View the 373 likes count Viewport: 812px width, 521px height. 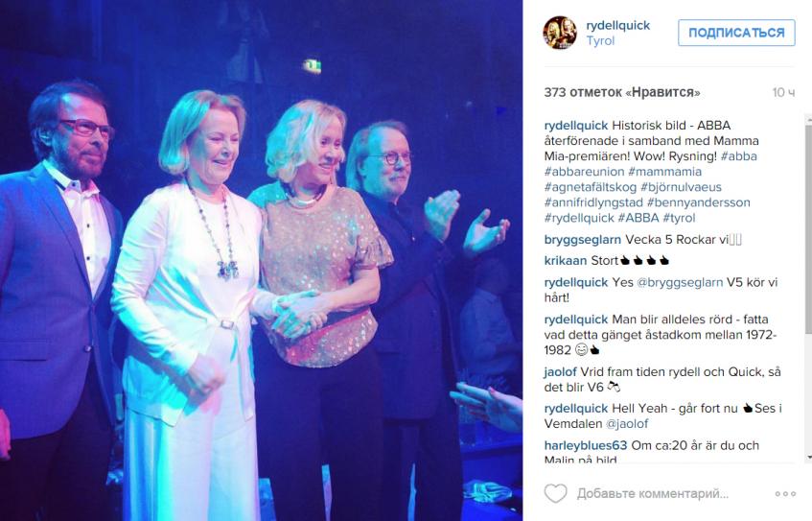point(622,93)
